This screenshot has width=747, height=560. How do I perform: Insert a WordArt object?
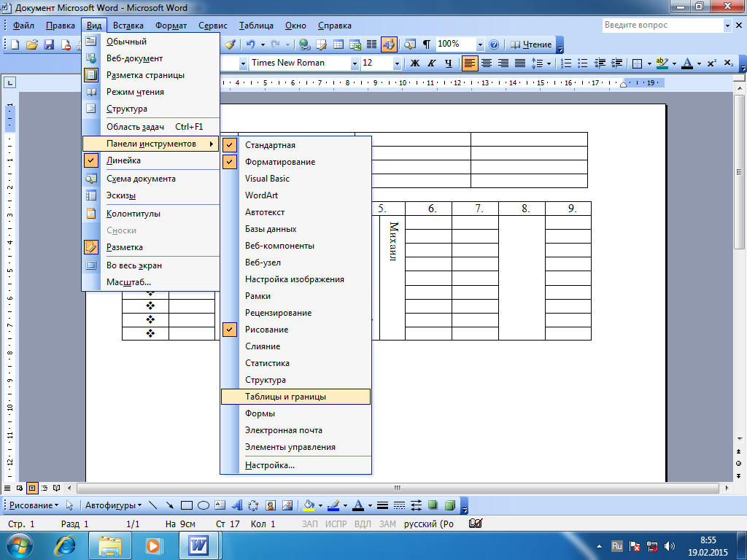click(237, 505)
